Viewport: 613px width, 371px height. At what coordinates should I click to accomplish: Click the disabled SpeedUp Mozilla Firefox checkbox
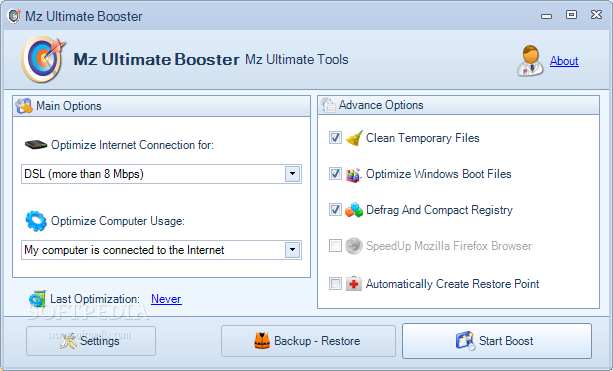click(x=335, y=246)
